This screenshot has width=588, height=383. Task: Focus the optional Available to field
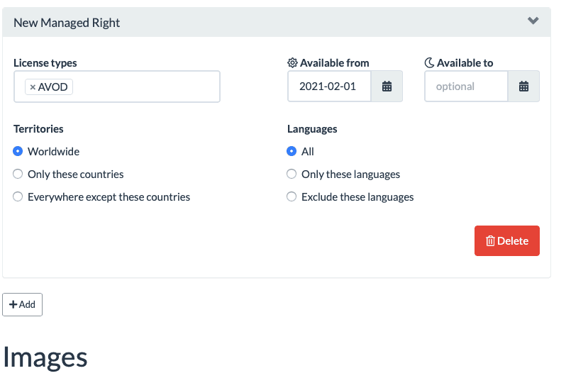tap(466, 87)
